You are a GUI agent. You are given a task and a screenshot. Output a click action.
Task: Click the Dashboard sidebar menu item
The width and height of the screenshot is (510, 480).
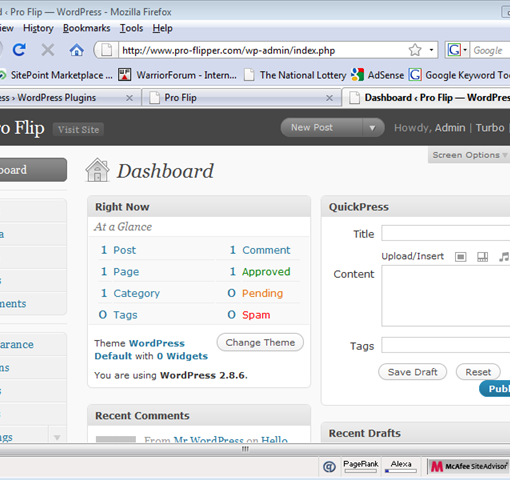[33, 170]
